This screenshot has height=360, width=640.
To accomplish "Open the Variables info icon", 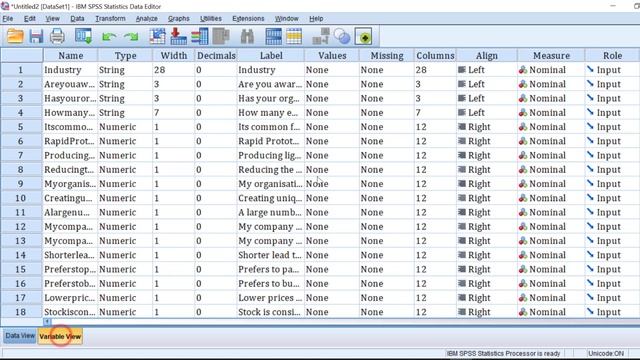I will pos(200,36).
